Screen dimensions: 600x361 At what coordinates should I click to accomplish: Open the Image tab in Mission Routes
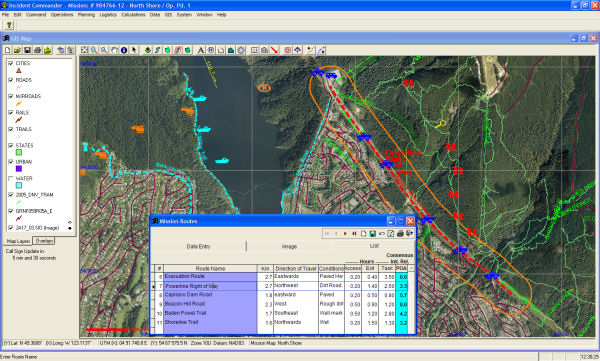289,247
